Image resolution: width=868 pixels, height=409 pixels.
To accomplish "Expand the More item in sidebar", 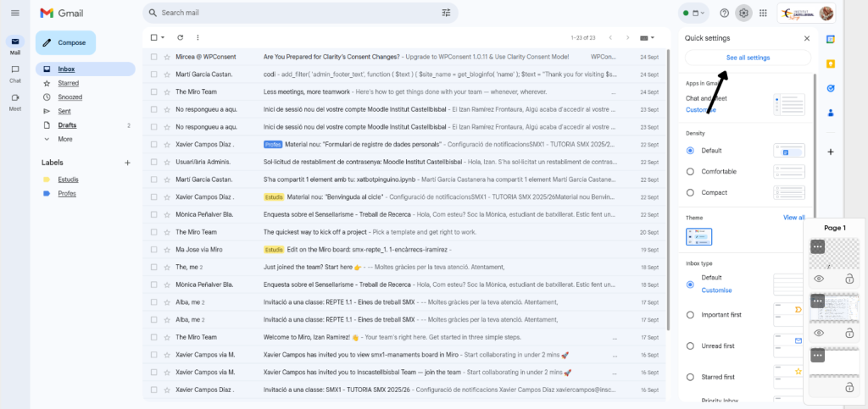I will point(64,139).
